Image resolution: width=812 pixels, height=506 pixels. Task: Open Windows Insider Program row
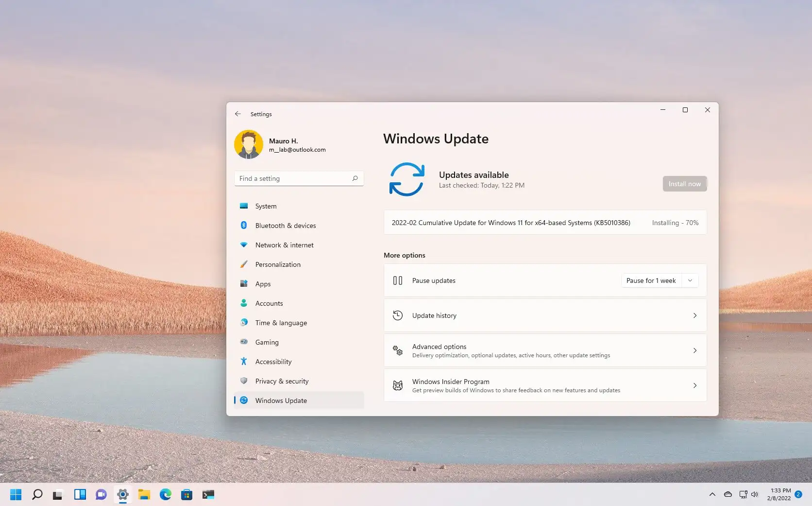[545, 385]
